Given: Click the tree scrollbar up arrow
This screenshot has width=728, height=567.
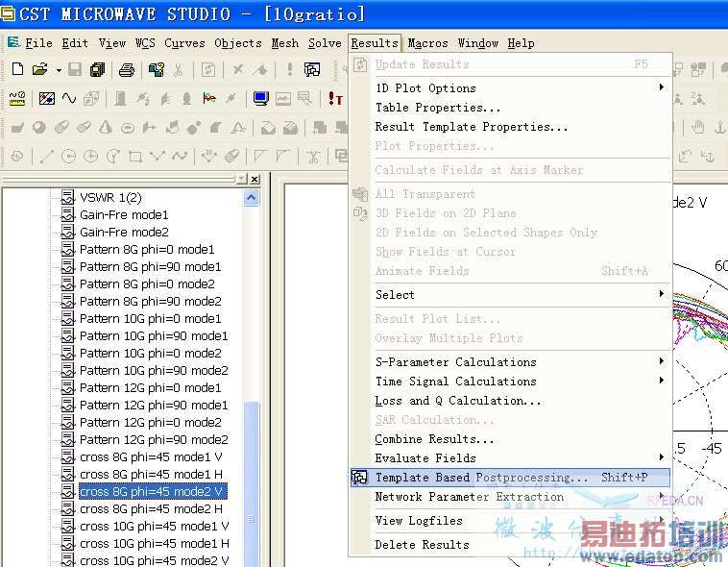Looking at the screenshot, I should coord(252,198).
